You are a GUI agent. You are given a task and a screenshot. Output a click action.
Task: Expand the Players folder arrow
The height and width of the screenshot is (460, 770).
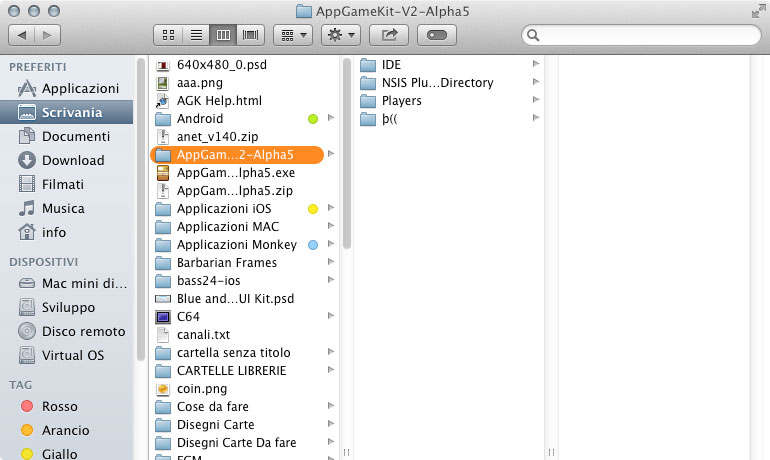(536, 100)
